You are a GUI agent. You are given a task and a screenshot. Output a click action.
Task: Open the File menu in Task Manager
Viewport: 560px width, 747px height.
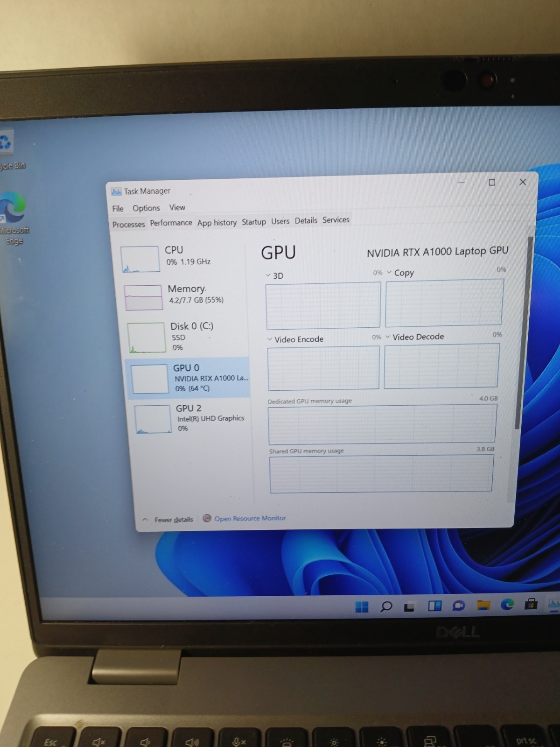pos(118,209)
